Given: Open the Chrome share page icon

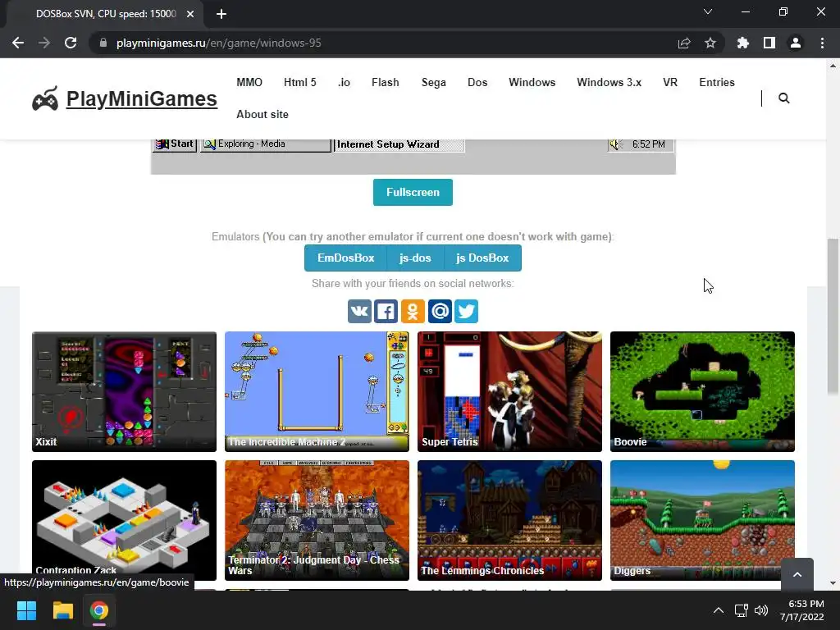Looking at the screenshot, I should [x=684, y=43].
